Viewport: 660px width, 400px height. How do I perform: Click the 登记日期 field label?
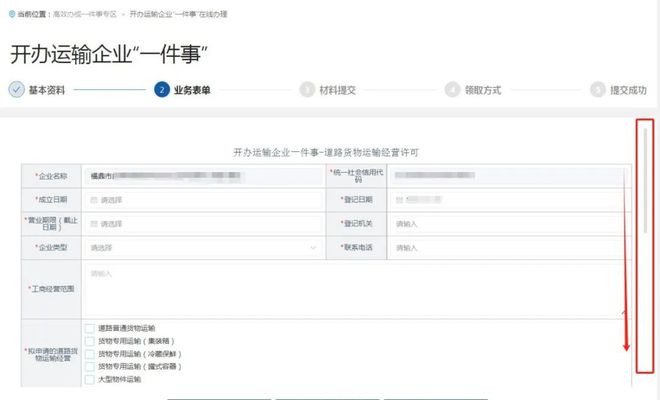click(357, 200)
